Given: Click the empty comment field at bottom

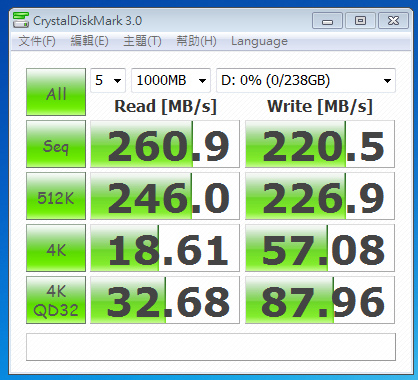Looking at the screenshot, I should (x=211, y=347).
